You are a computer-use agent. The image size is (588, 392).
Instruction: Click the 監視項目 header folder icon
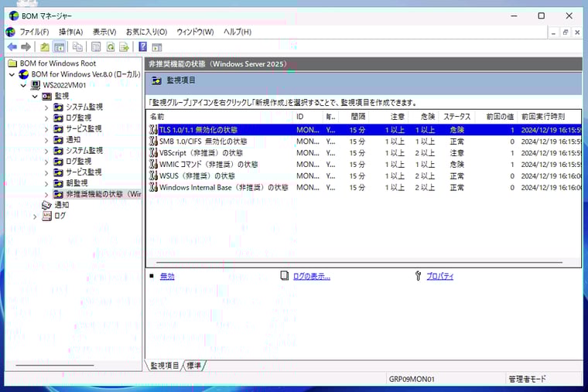pos(157,80)
